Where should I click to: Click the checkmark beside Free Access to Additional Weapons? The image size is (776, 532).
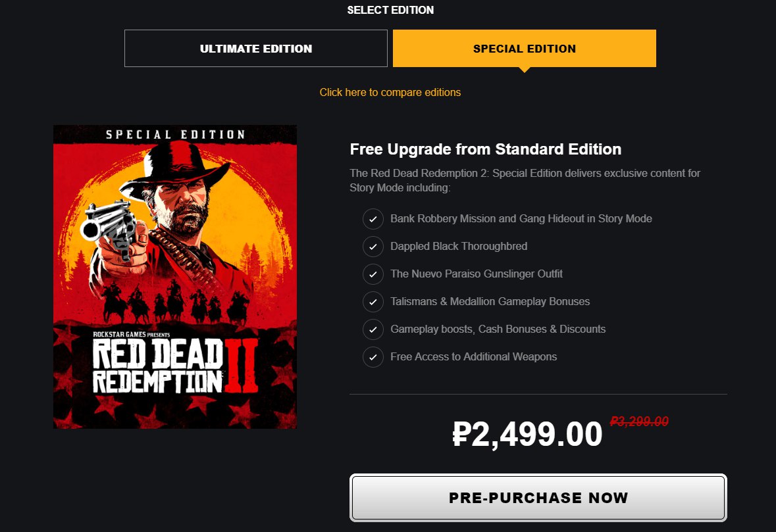373,357
